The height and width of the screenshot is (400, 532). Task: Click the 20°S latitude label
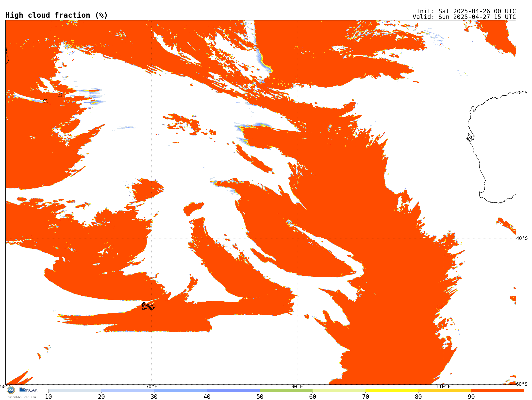[x=522, y=93]
